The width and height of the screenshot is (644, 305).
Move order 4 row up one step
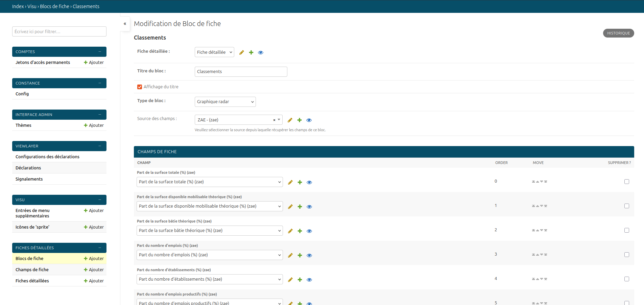pos(538,279)
